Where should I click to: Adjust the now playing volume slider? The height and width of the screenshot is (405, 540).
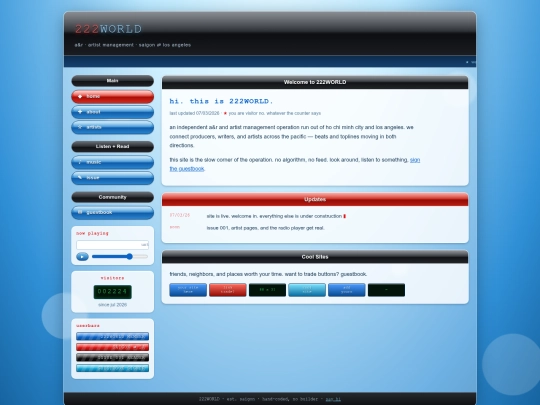pyautogui.click(x=120, y=257)
